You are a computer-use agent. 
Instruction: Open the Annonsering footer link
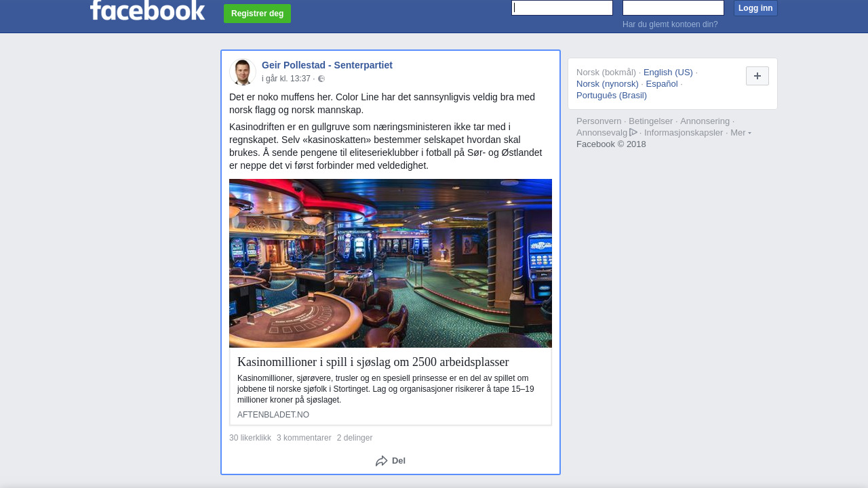click(705, 121)
